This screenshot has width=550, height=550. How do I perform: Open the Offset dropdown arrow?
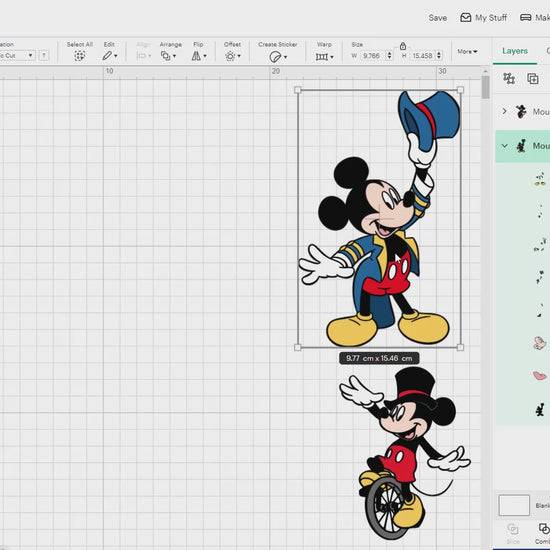point(239,56)
